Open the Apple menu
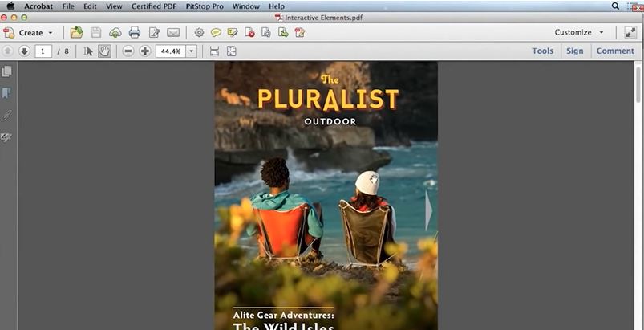644x330 pixels. click(x=10, y=6)
